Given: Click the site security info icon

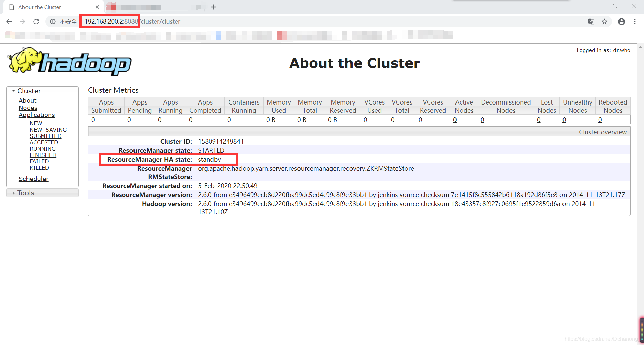Looking at the screenshot, I should tap(53, 22).
